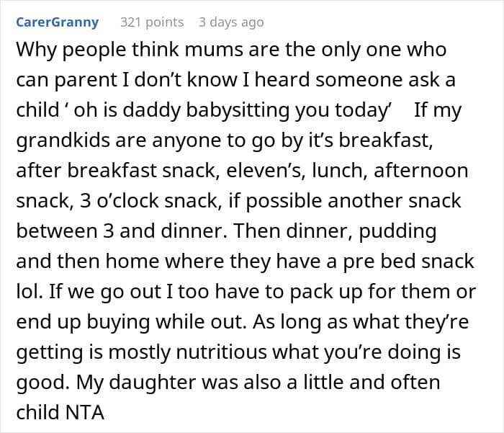Open the '3 days ago' timestamp permalink
504x433 pixels.
(231, 22)
